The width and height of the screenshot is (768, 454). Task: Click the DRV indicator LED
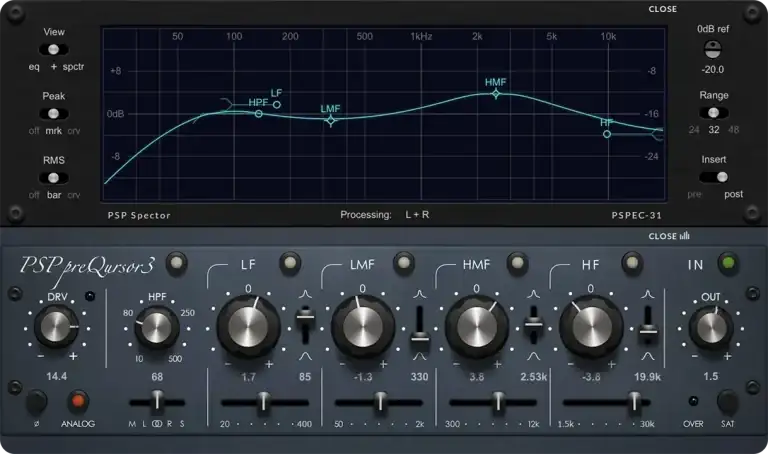coord(90,296)
